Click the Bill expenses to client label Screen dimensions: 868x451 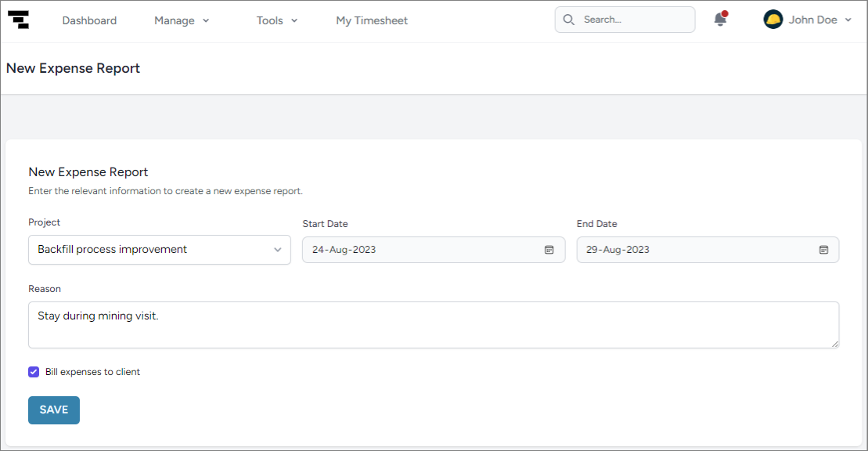click(x=92, y=372)
